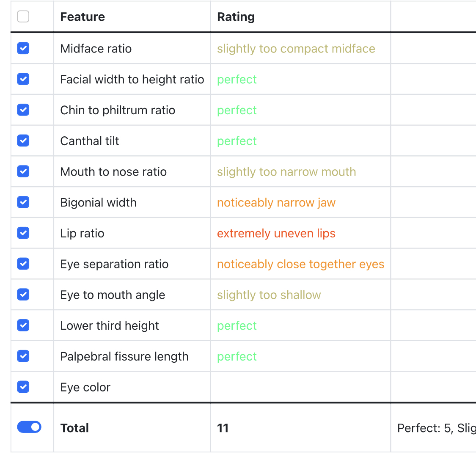Image resolution: width=476 pixels, height=463 pixels.
Task: Uncheck the Facial width to height ratio row
Action: click(23, 79)
